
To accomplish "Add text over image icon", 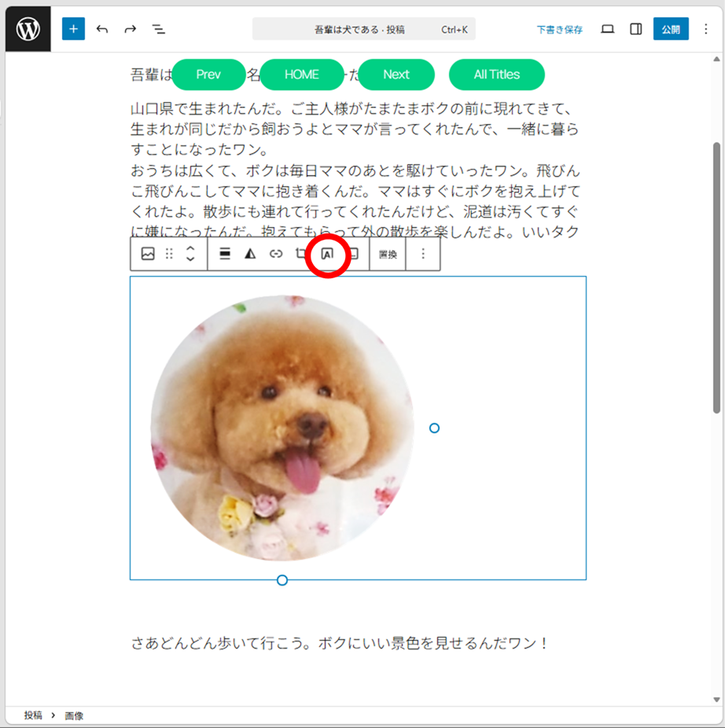I will coord(328,254).
